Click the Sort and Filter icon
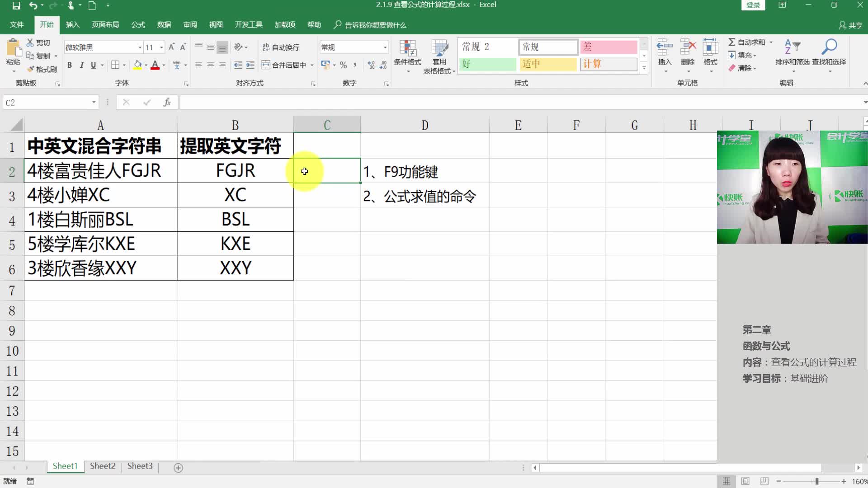The height and width of the screenshot is (488, 868). point(792,47)
